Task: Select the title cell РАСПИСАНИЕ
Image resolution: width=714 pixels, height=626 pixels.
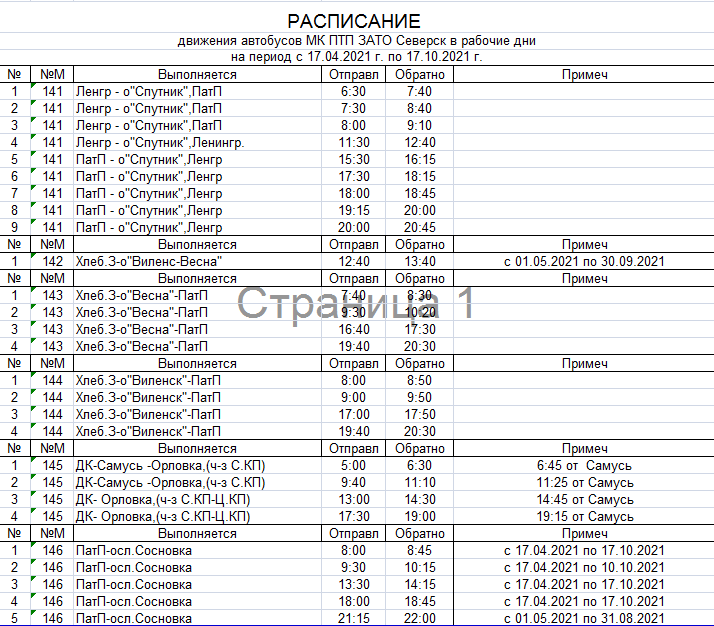Action: click(x=354, y=21)
